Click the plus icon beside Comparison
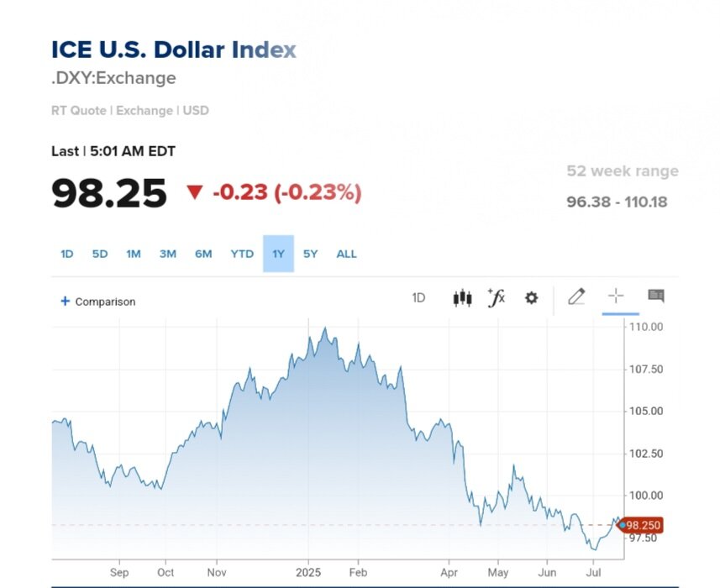720x588 pixels. 65,301
